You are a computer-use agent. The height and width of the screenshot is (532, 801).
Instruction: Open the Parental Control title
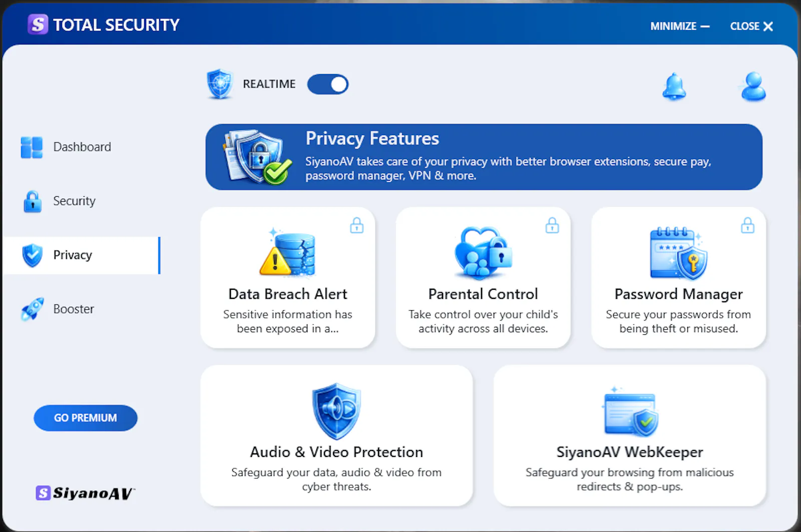click(x=483, y=294)
